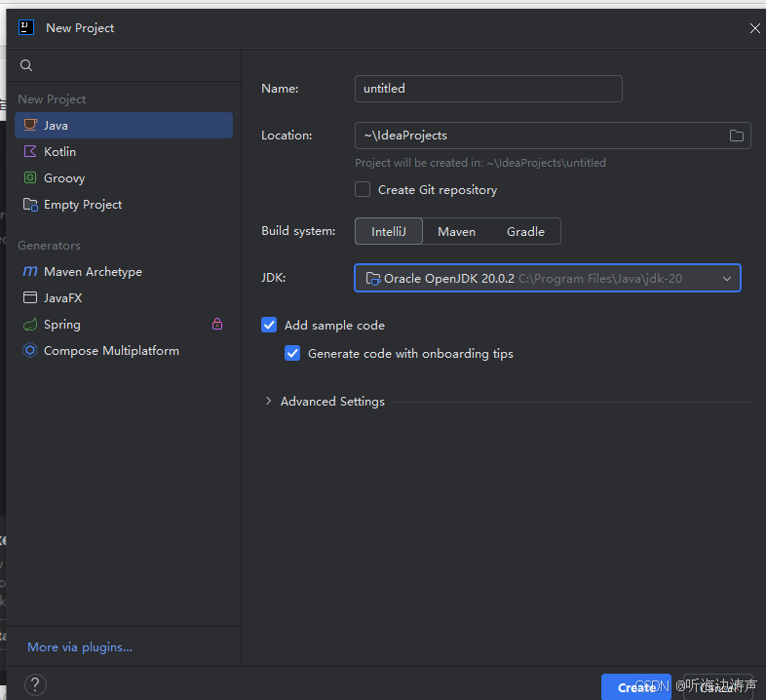Uncheck Add sample code
This screenshot has height=700, width=766.
269,325
